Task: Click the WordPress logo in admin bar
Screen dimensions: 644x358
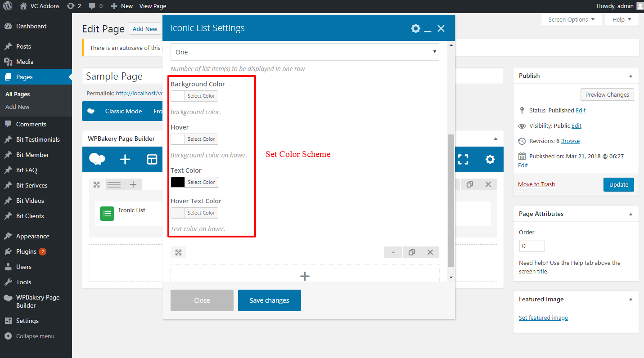Action: tap(8, 6)
